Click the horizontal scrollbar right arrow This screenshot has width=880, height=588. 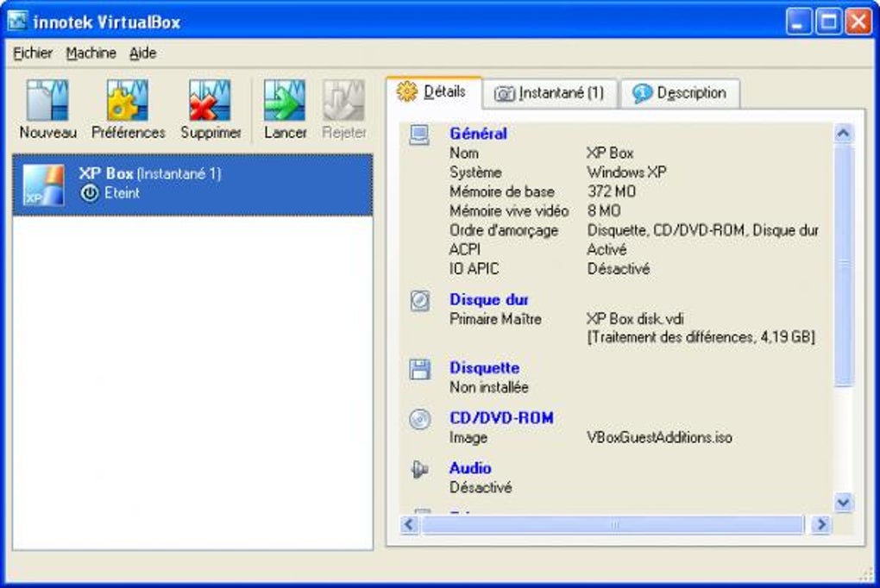(821, 524)
